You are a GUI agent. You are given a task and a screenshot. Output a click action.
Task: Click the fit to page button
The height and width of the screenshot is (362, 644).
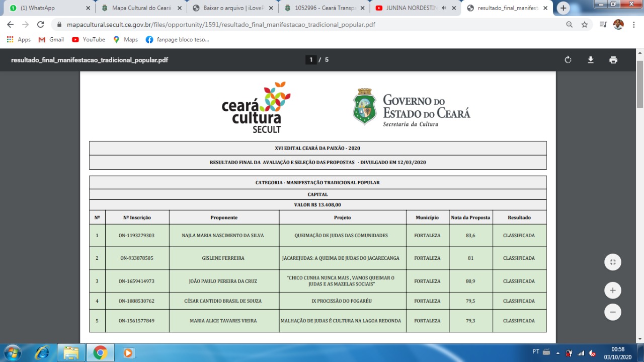[612, 262]
